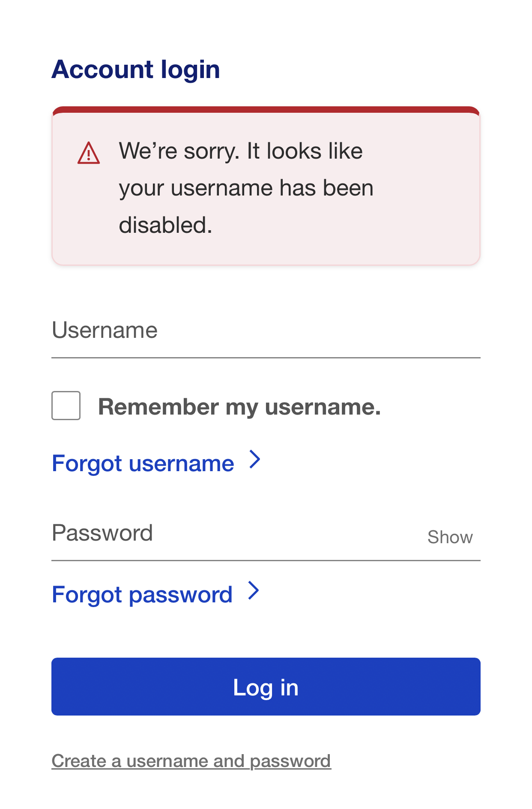Screen dimensions: 532x809
Task: Open the Forgot password help page
Action: click(142, 594)
